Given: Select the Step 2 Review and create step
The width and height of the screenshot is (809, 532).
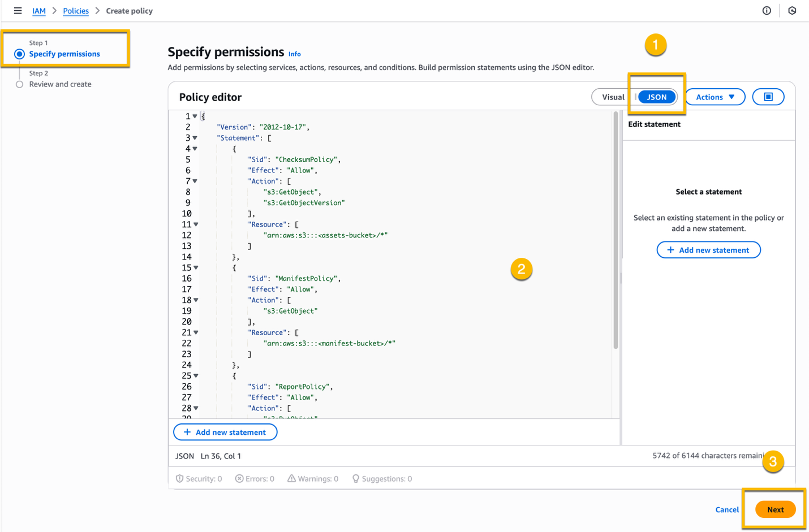Looking at the screenshot, I should pyautogui.click(x=19, y=84).
